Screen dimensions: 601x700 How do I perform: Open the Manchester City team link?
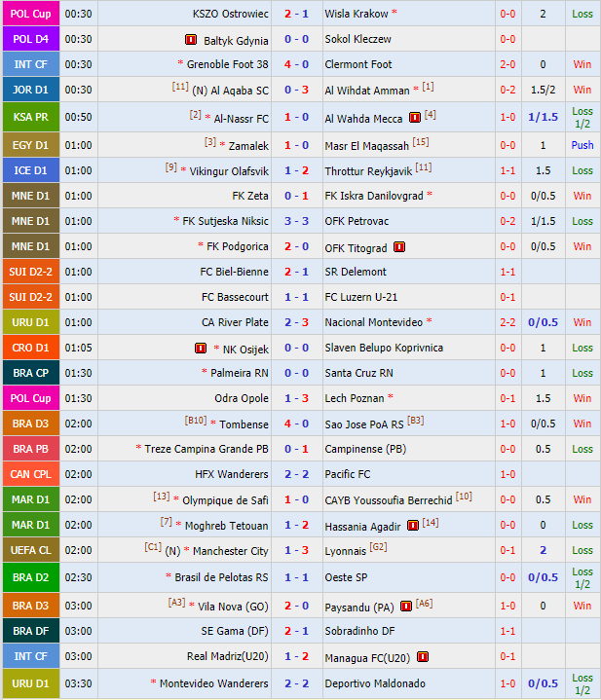[x=231, y=551]
